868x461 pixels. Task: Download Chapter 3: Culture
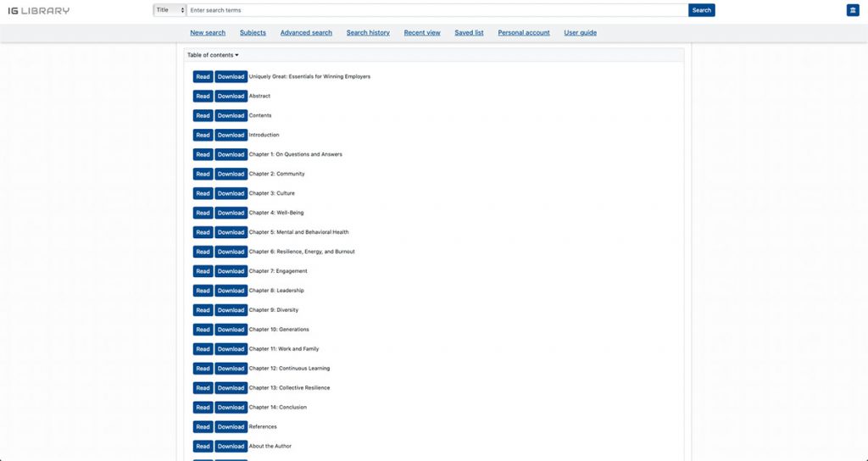coord(231,193)
